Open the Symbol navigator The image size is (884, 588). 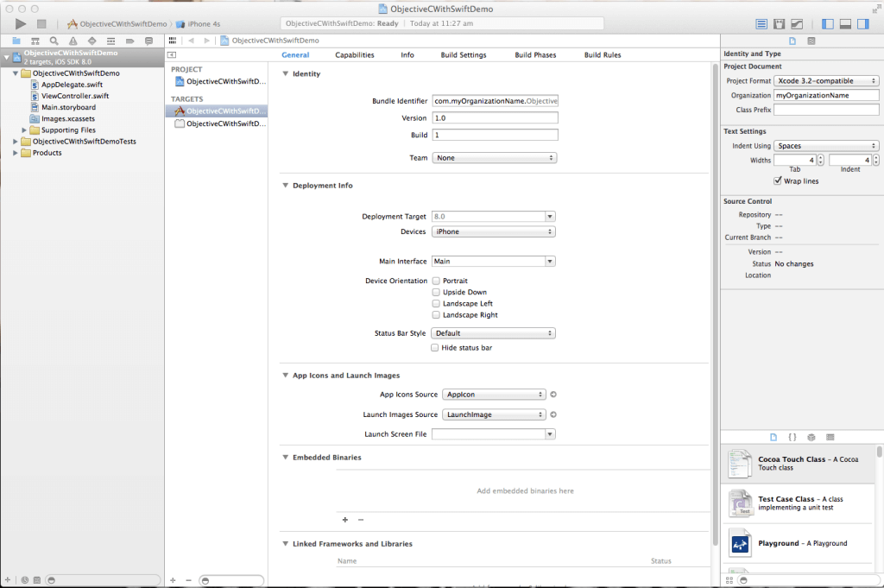(35, 41)
